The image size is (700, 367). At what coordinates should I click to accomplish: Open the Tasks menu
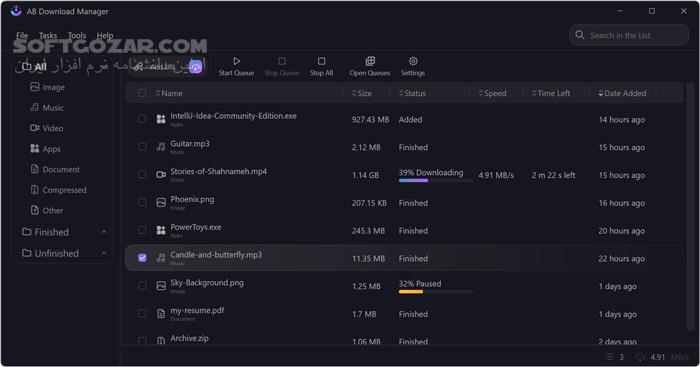click(48, 35)
